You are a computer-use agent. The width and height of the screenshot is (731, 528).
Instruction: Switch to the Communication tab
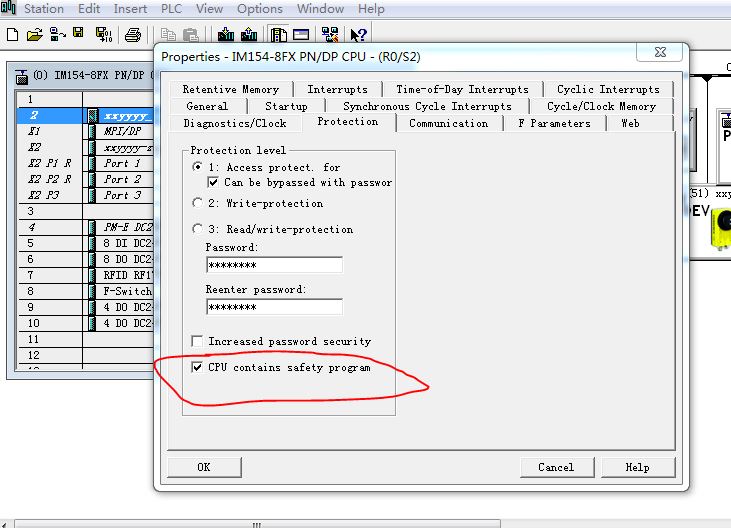click(x=448, y=123)
